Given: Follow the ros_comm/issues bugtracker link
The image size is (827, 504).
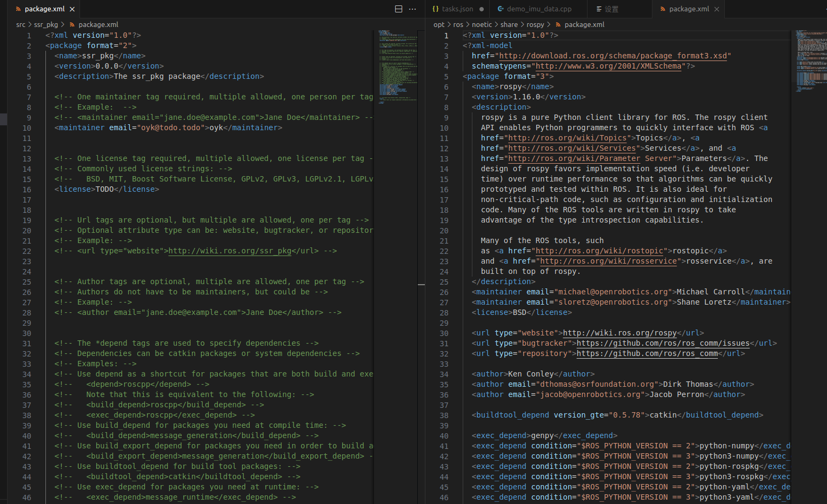Looking at the screenshot, I should pyautogui.click(x=663, y=343).
